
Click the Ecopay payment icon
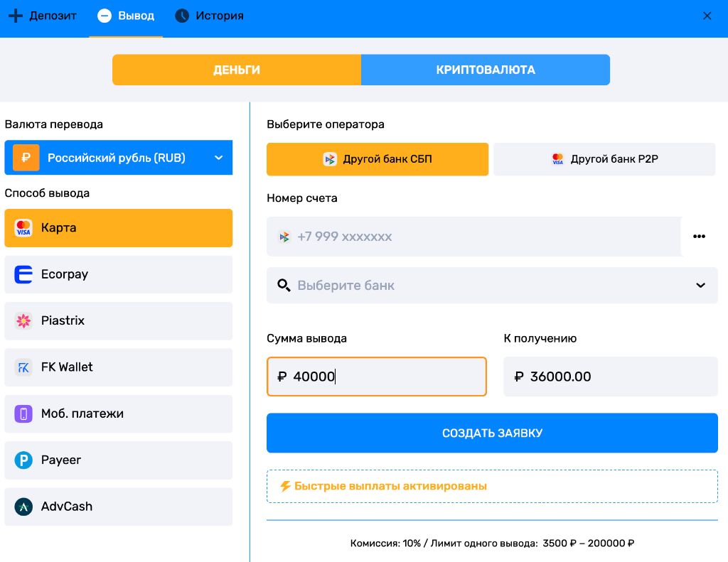coord(23,274)
